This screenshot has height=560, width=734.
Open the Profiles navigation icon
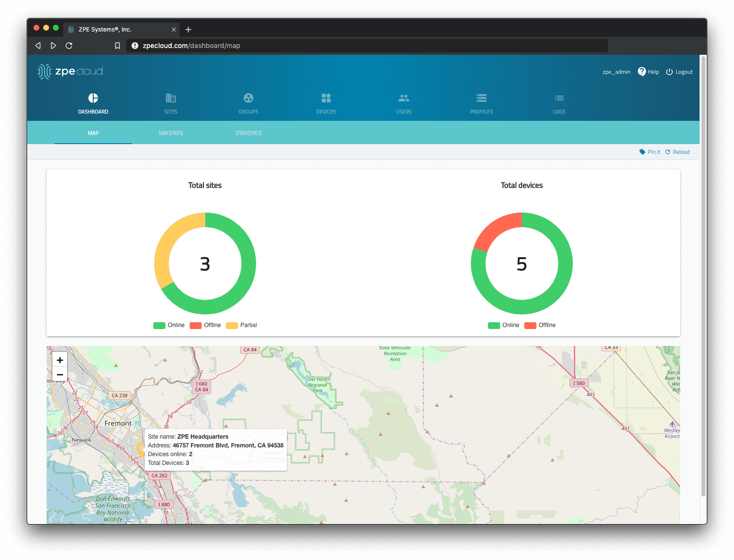point(482,98)
